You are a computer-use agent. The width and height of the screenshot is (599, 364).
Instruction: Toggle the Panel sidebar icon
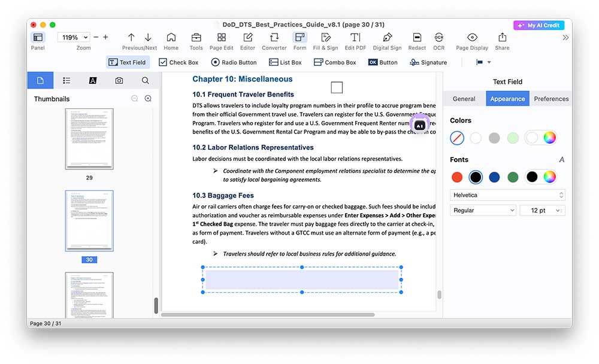coord(38,38)
